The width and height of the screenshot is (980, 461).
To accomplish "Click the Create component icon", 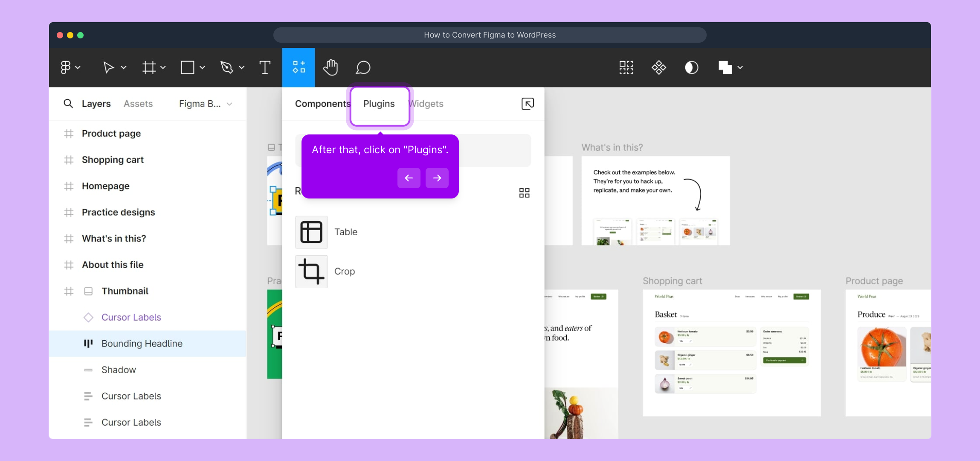I will click(658, 67).
